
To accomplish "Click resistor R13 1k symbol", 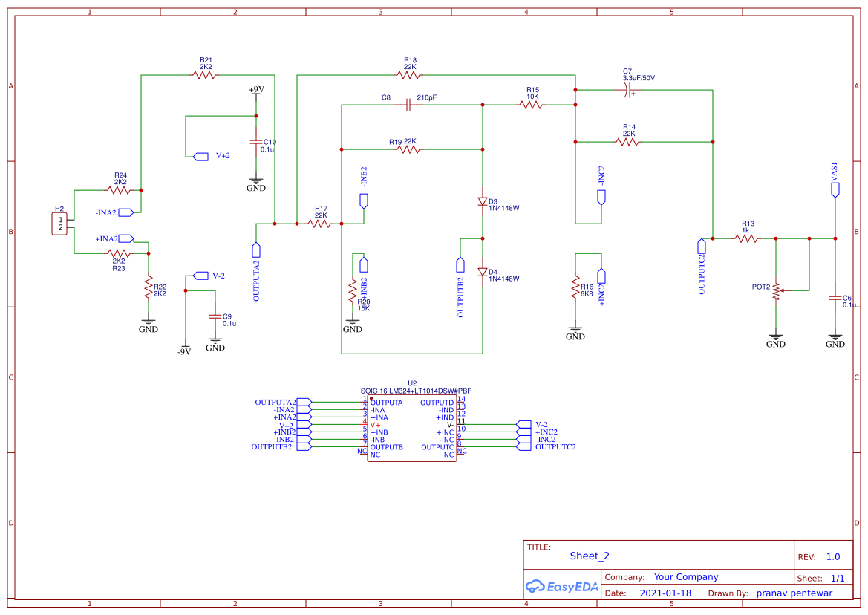I will pyautogui.click(x=747, y=238).
